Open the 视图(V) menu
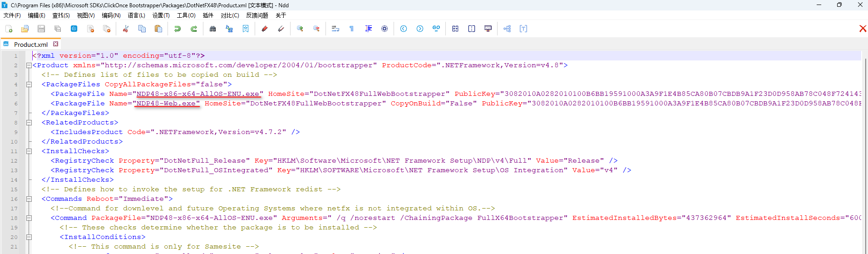The height and width of the screenshot is (254, 868). (86, 15)
